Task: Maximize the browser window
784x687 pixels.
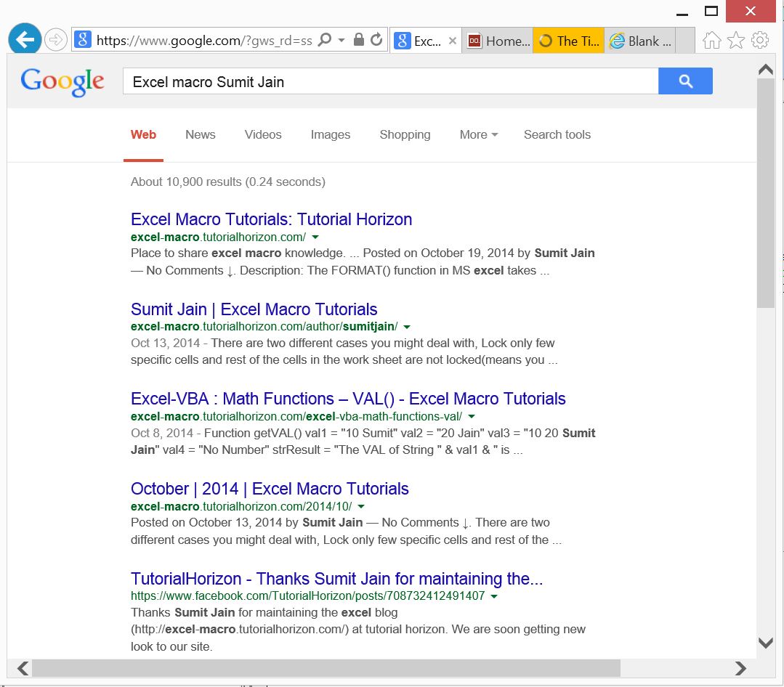Action: click(711, 11)
